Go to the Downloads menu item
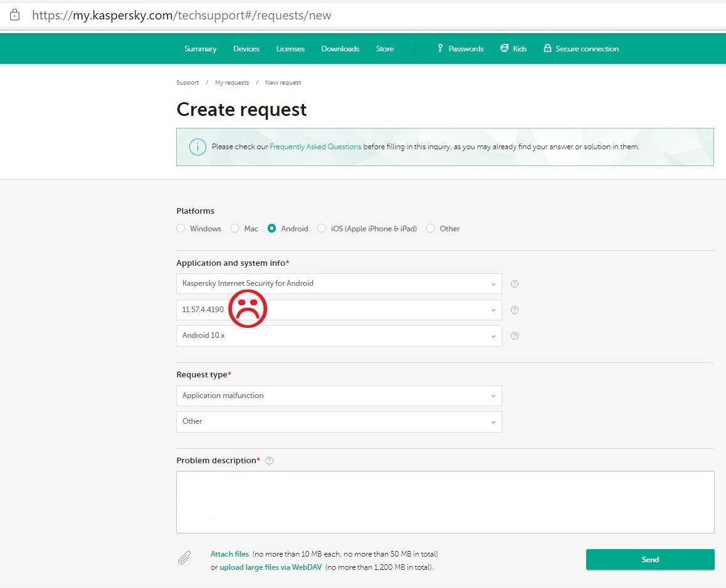Screen dimensions: 726x588 340,49
